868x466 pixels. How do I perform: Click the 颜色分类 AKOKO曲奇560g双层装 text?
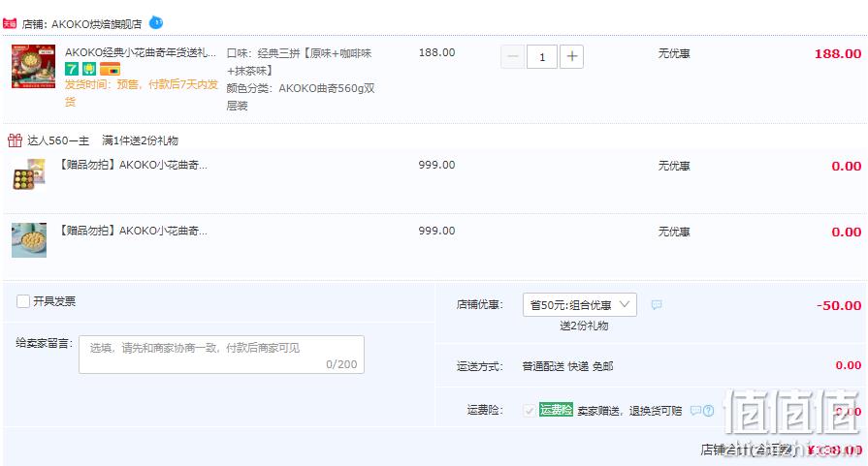click(x=301, y=97)
